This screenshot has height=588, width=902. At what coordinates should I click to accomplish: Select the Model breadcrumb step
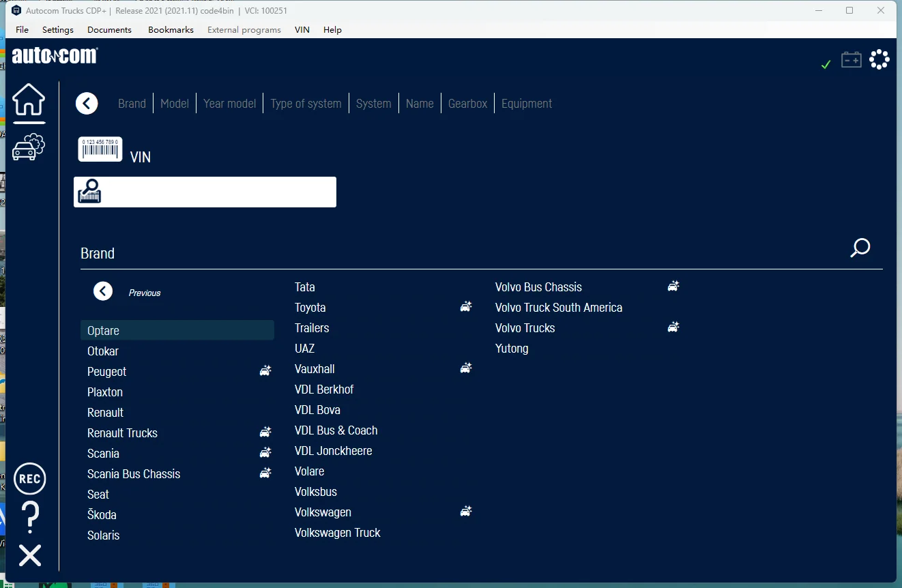pos(175,104)
